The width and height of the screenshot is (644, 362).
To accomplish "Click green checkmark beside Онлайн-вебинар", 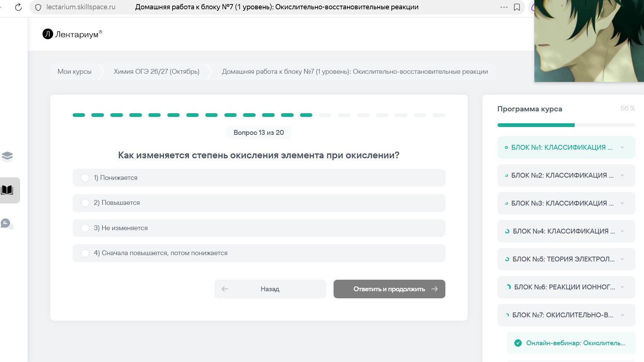I will pyautogui.click(x=518, y=343).
